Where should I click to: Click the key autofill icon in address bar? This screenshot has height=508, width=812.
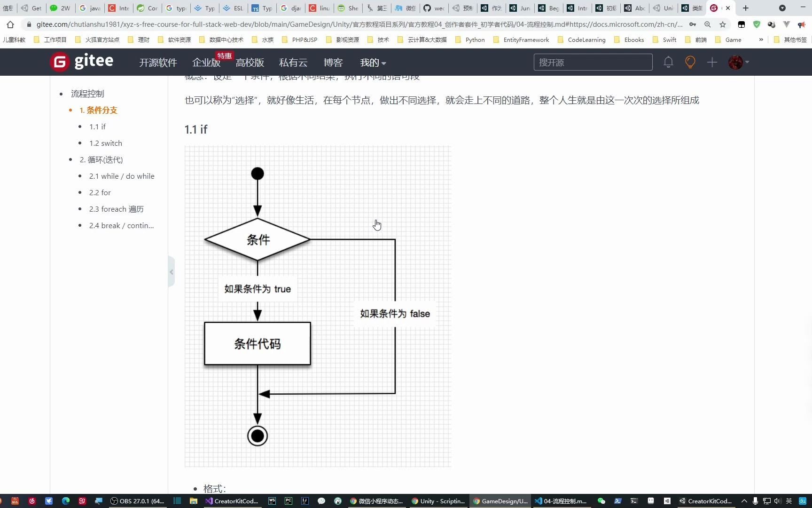click(692, 24)
